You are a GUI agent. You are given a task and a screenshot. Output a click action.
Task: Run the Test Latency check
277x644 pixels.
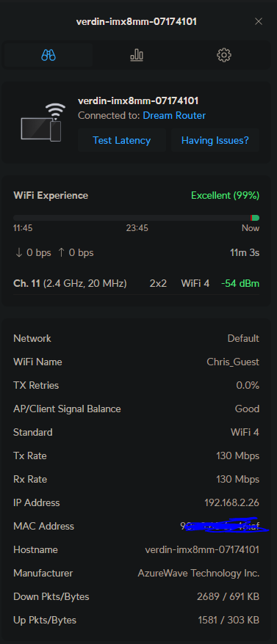pos(122,141)
